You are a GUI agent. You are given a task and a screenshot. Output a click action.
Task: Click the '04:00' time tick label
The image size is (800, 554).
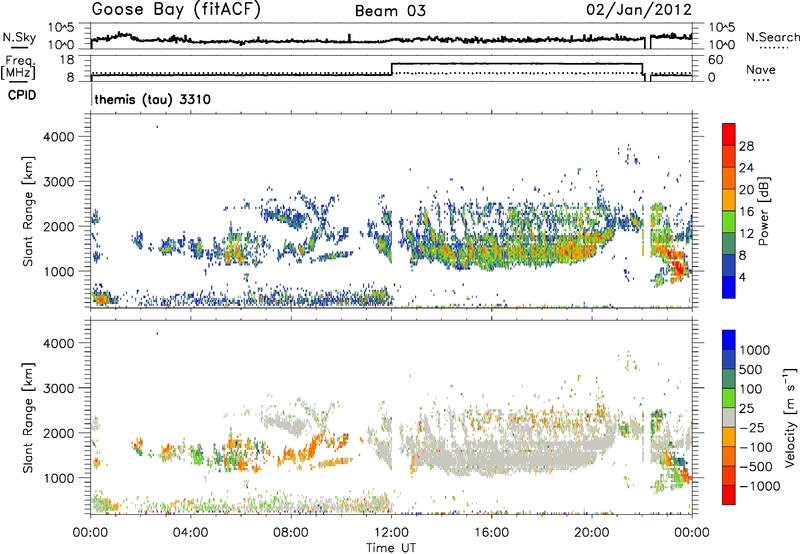coord(190,533)
